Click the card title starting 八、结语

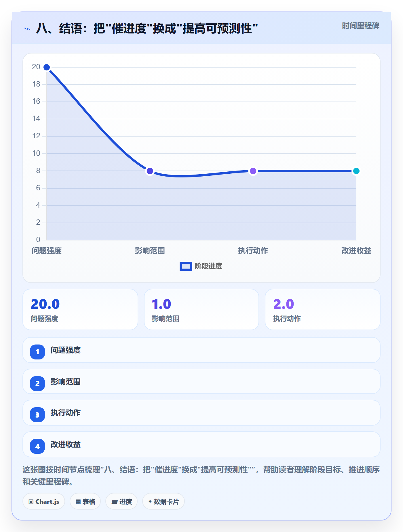(x=147, y=28)
